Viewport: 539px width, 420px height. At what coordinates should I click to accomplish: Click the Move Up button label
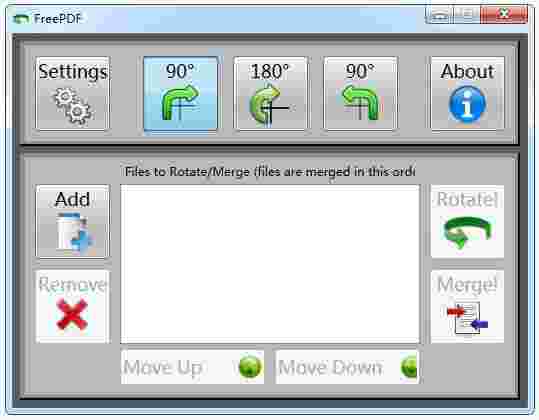(x=163, y=367)
